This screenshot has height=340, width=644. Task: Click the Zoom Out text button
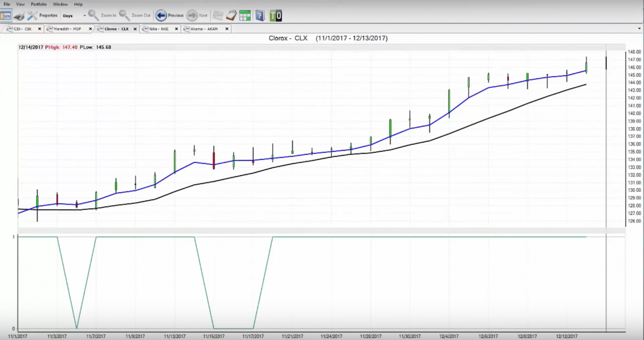(141, 15)
